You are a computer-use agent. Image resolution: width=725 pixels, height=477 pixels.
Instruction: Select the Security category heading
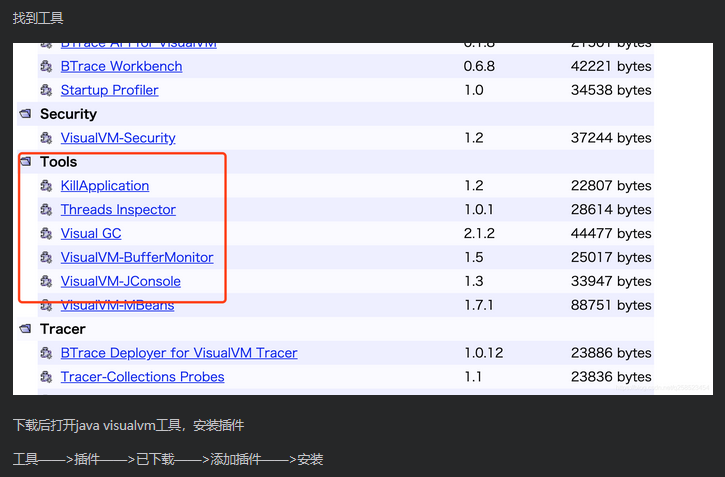point(68,114)
